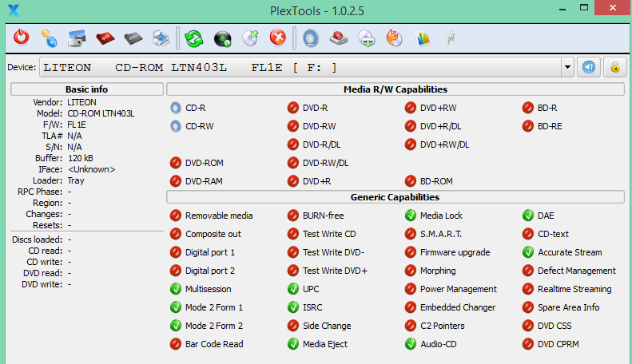Click the F/W value FL1E
Screen dimensions: 632x364
pyautogui.click(x=77, y=125)
